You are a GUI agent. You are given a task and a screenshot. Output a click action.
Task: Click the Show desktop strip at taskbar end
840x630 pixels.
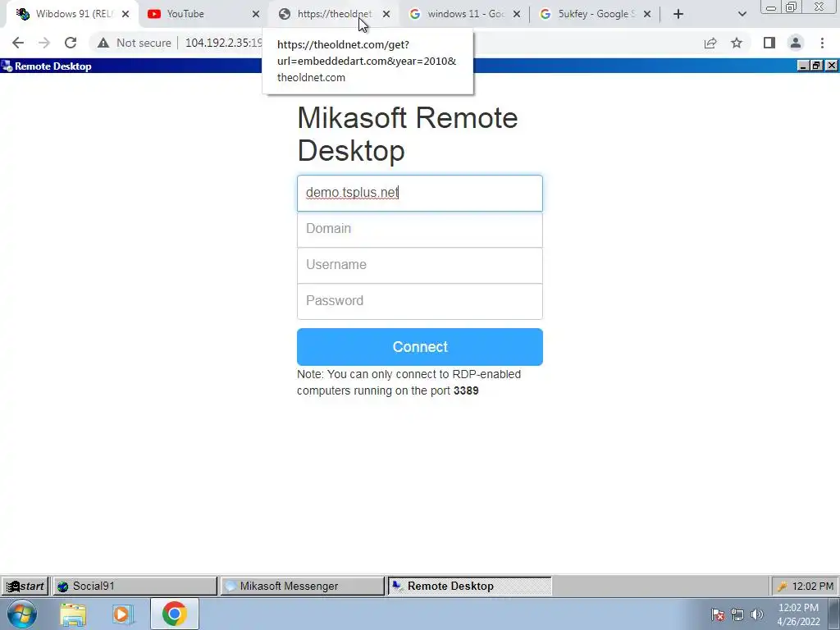835,614
